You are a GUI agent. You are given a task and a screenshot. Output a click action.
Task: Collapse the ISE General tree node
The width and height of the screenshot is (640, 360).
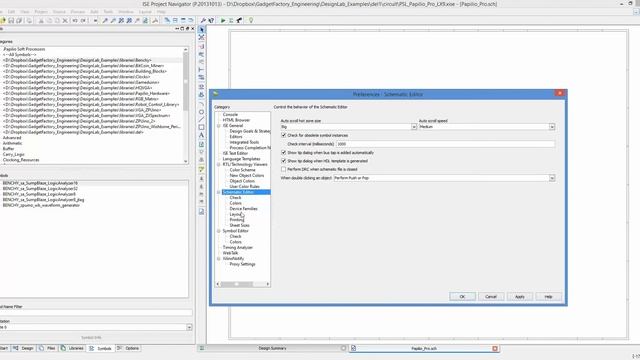click(x=219, y=126)
